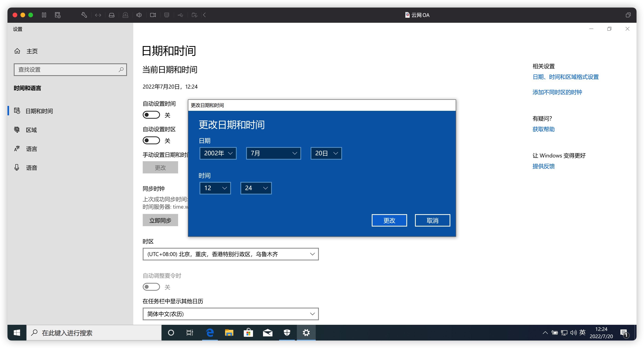Image resolution: width=644 pixels, height=348 pixels.
Task: Click the 查找设置 search field
Action: point(67,70)
